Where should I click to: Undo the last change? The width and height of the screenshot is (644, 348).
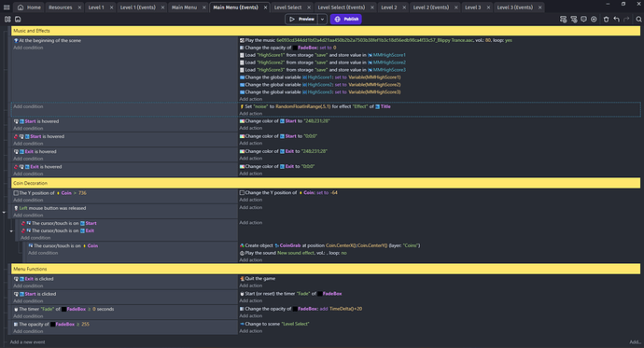[x=617, y=20]
